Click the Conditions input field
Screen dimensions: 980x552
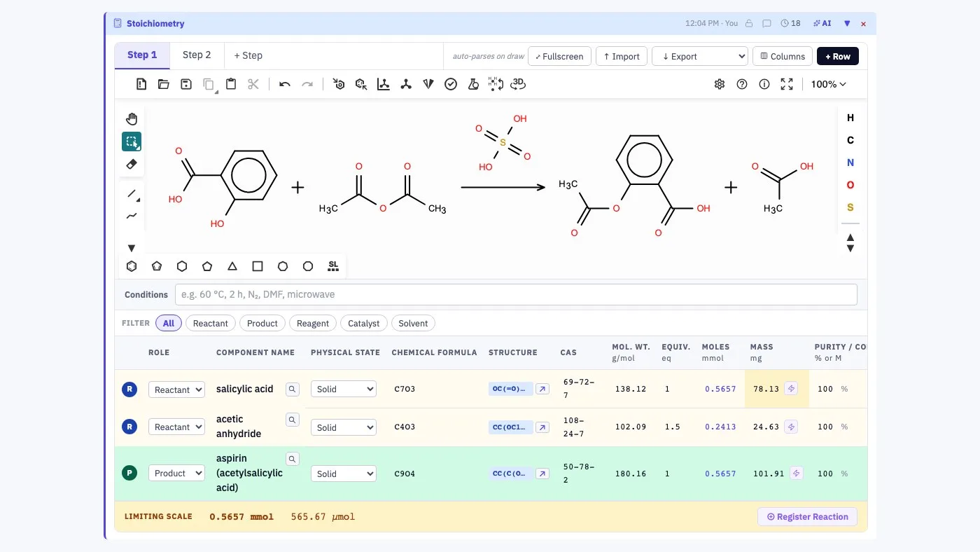click(x=516, y=294)
